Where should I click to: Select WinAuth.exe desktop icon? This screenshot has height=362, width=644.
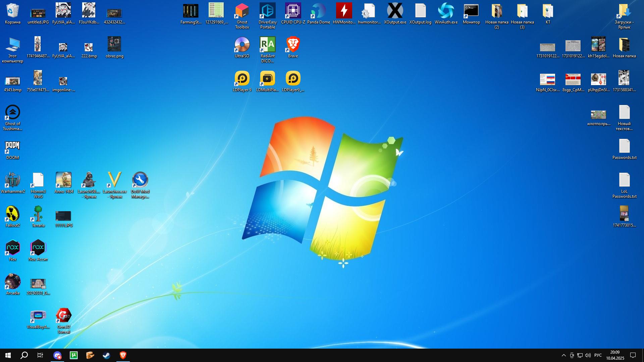446,14
